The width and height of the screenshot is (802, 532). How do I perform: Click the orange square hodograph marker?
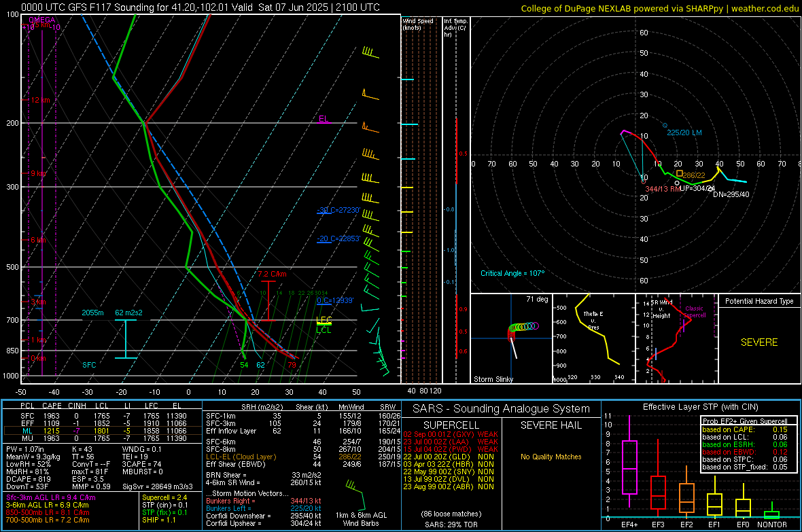click(x=679, y=173)
